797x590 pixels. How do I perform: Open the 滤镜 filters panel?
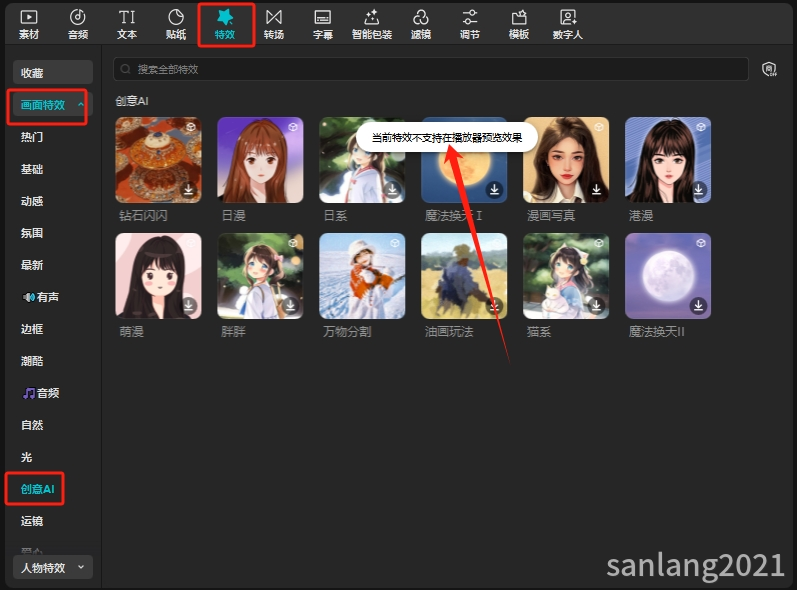(x=421, y=24)
